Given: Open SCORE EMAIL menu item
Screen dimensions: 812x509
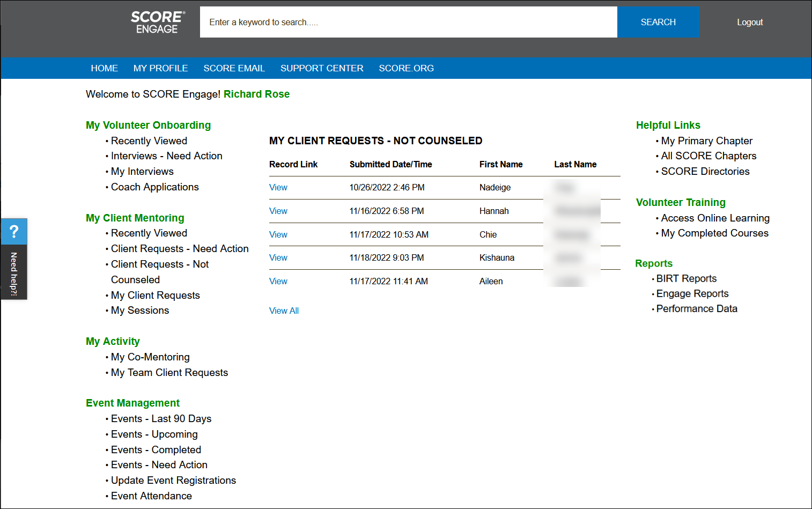Looking at the screenshot, I should tap(234, 68).
